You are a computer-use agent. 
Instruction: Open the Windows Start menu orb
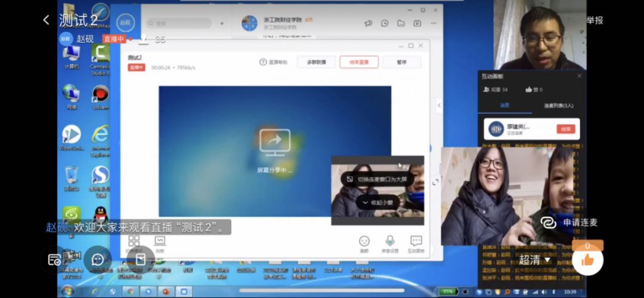coord(67,291)
